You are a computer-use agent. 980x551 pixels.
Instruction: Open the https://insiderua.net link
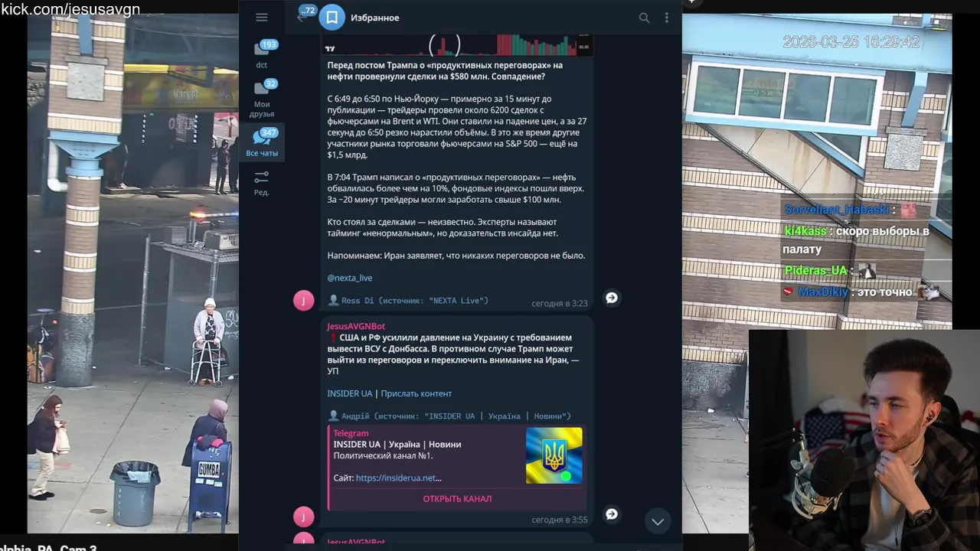pyautogui.click(x=398, y=478)
